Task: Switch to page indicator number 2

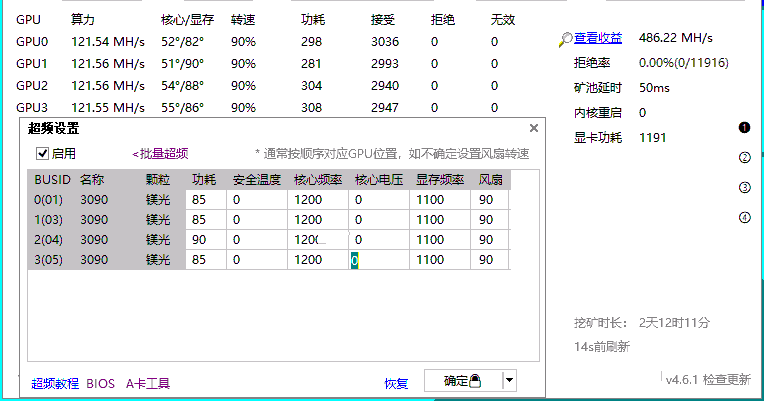Action: (x=744, y=157)
